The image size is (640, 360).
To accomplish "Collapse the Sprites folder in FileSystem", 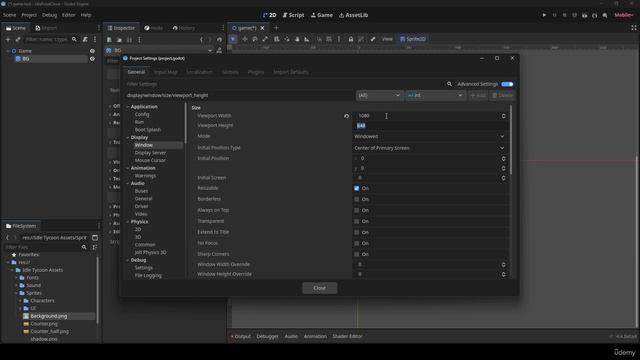I will pos(17,293).
